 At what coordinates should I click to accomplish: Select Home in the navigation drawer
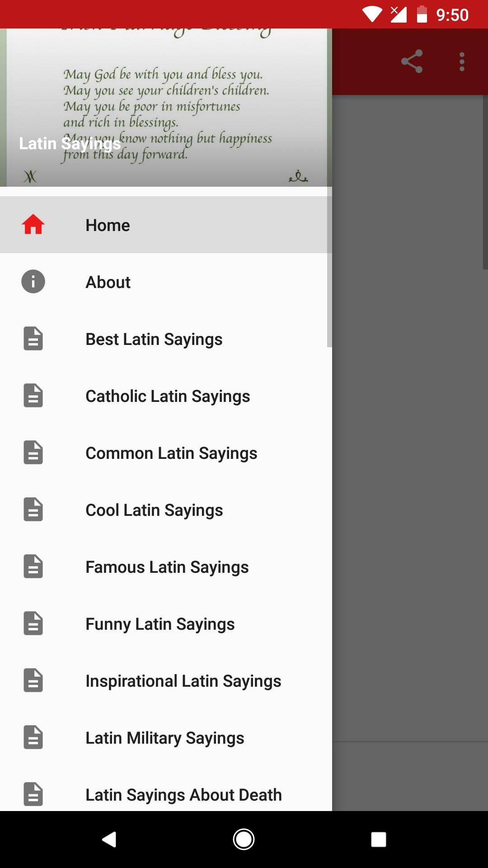[166, 225]
